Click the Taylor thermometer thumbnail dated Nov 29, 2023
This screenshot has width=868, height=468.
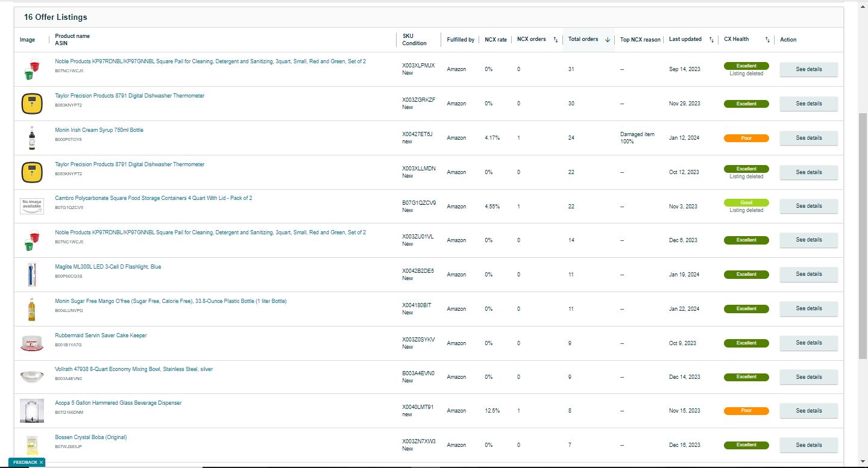click(x=31, y=104)
